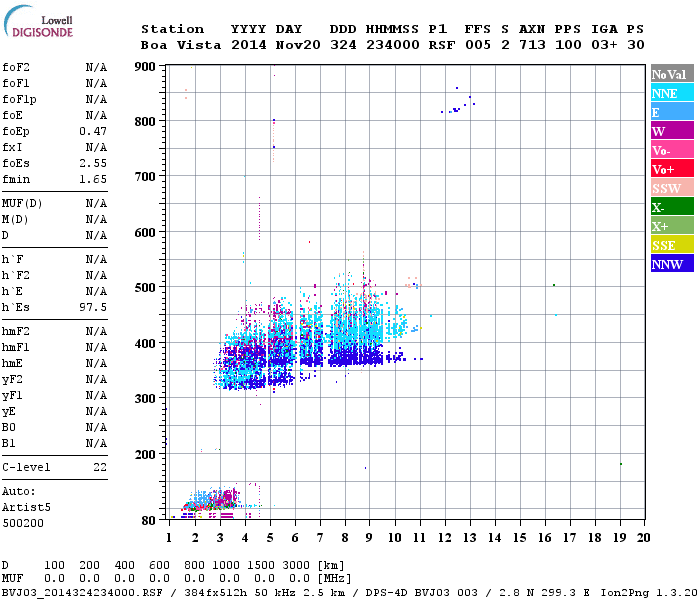
Task: Click the 500200 version number
Action: point(23,523)
